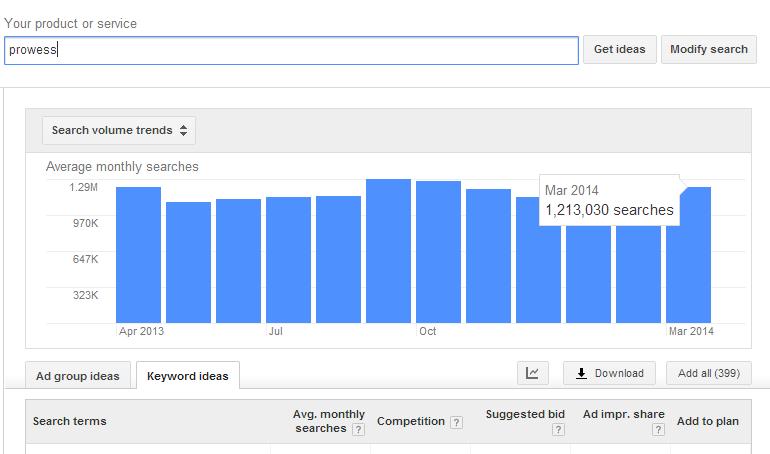Screen dimensions: 770x454
Task: Click the Mar 2014 searches tooltip
Action: (x=609, y=200)
